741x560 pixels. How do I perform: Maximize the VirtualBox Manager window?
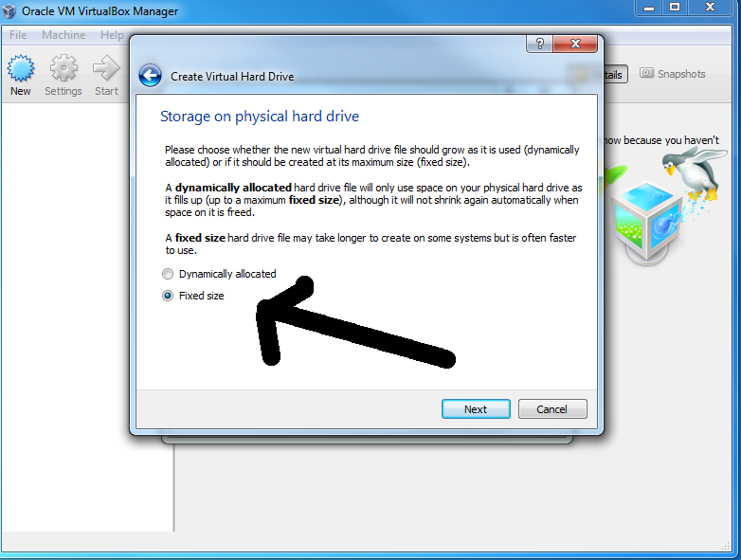pyautogui.click(x=675, y=7)
